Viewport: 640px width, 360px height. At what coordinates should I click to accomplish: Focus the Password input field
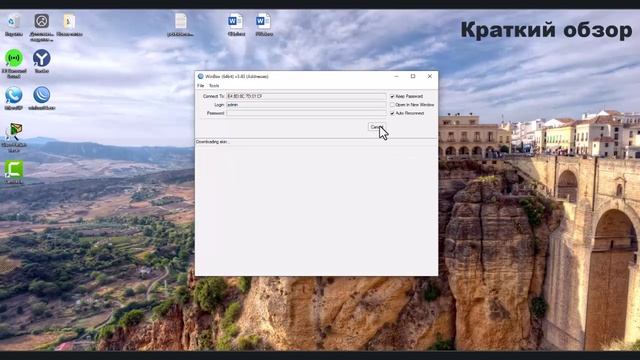[306, 113]
